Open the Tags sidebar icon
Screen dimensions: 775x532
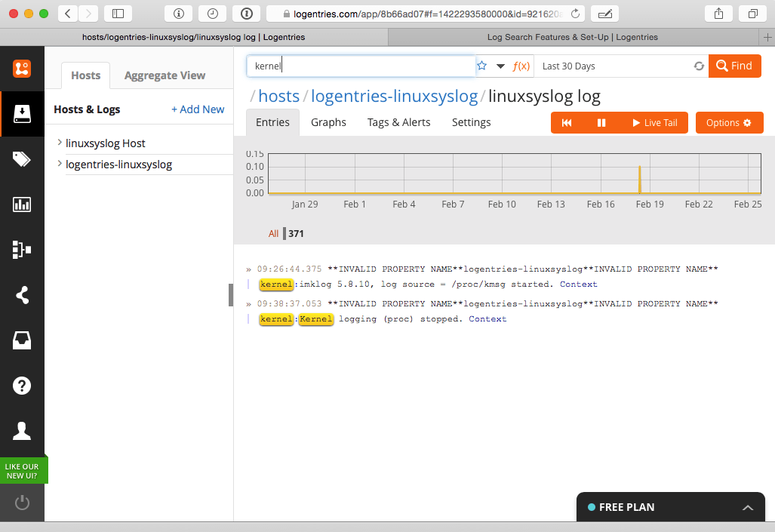22,159
